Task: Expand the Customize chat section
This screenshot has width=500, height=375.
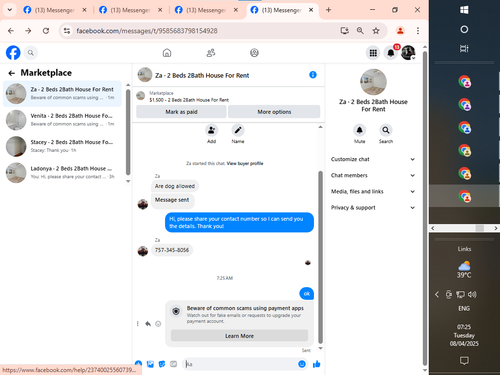Action: 373,159
